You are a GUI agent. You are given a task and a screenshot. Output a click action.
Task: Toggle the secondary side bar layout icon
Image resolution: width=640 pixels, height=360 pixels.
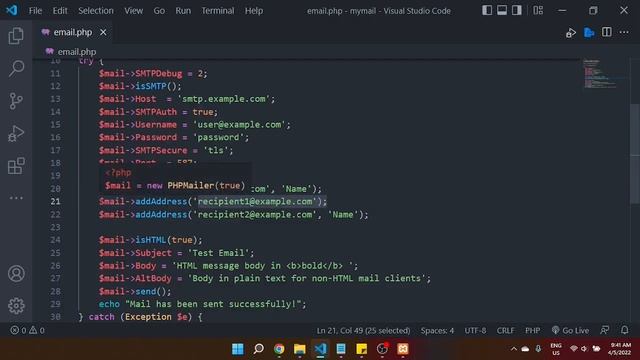point(517,10)
